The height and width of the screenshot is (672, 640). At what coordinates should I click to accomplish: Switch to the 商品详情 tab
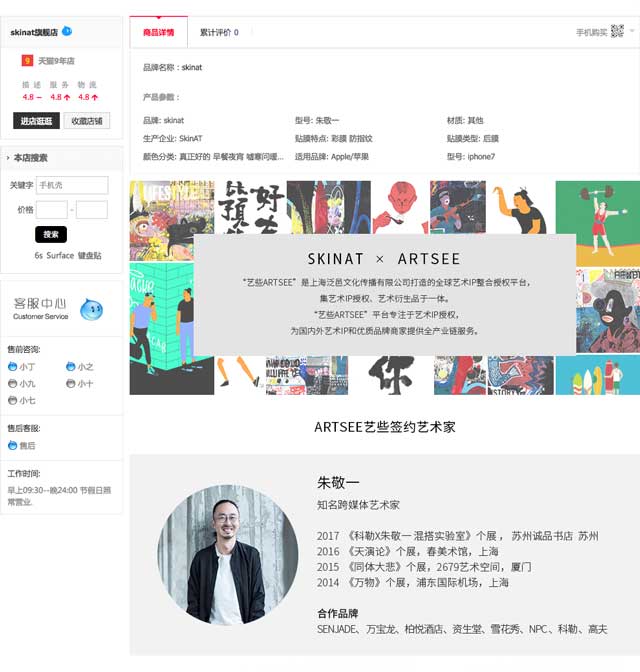(x=159, y=32)
